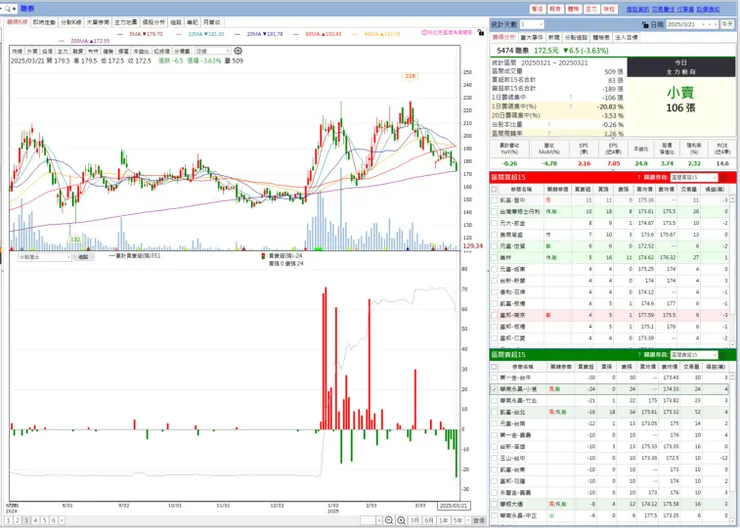This screenshot has width=740, height=528.
Task: Check the 美林 broker row checkbox
Action: pos(494,258)
